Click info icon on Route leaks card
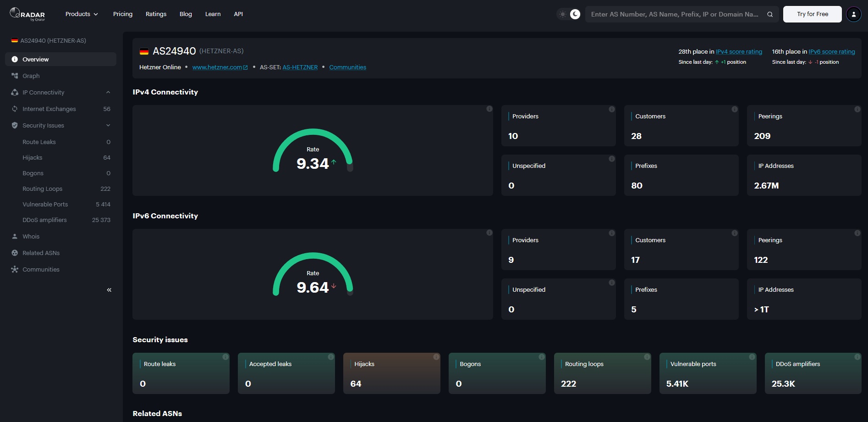Viewport: 868px width, 422px height. (x=225, y=357)
